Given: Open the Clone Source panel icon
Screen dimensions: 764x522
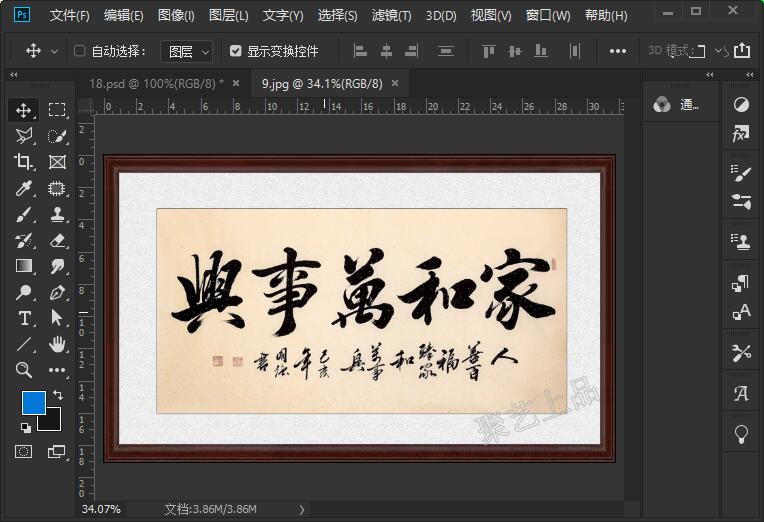Looking at the screenshot, I should pyautogui.click(x=741, y=242).
